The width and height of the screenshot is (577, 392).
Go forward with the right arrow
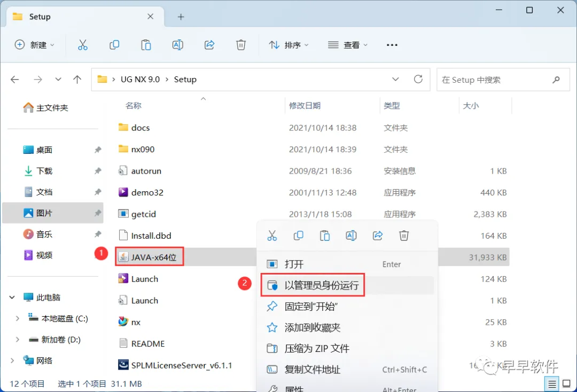coord(37,80)
